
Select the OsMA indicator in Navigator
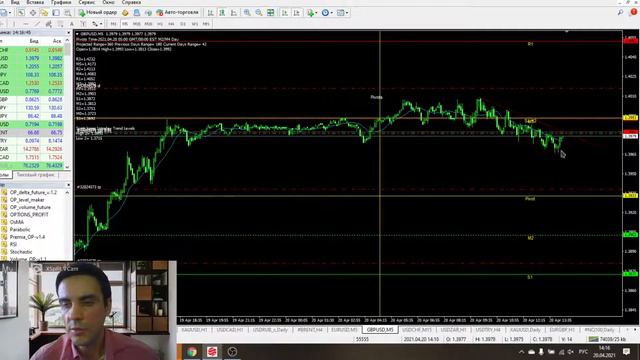pyautogui.click(x=17, y=222)
